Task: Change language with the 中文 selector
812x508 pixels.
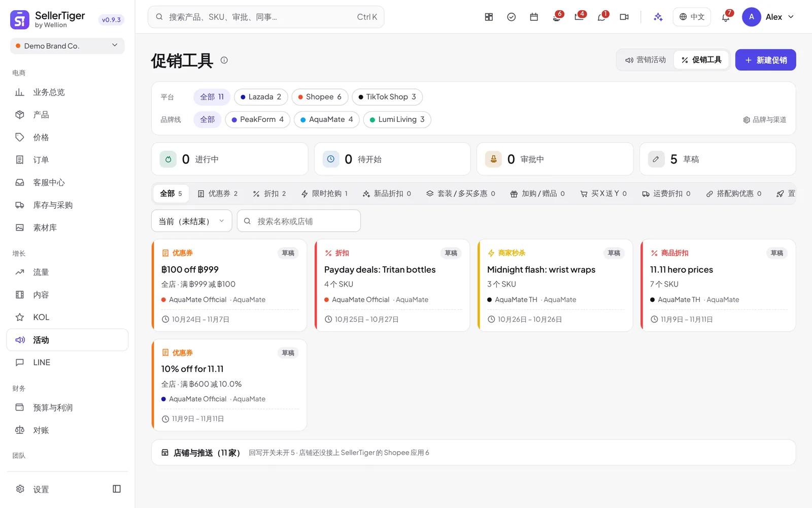Action: pos(692,17)
